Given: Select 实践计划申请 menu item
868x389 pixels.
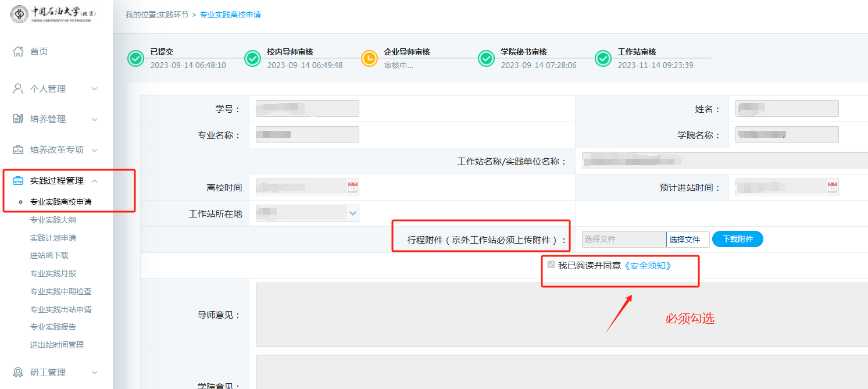Looking at the screenshot, I should (53, 238).
